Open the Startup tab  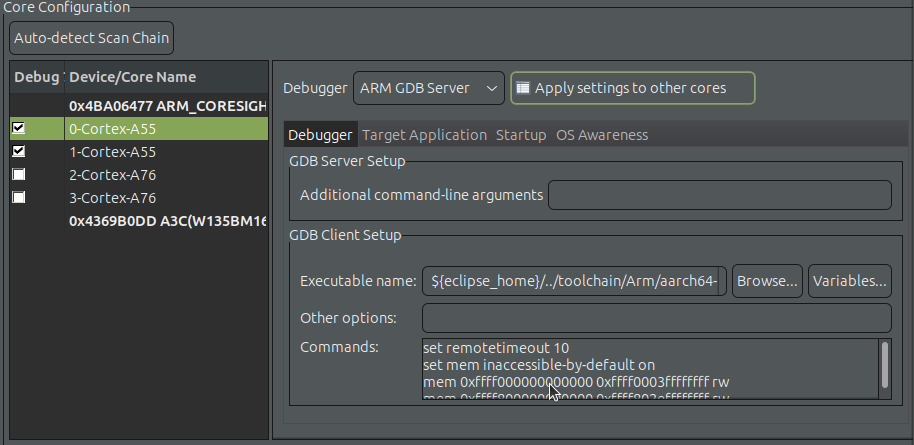tap(521, 135)
